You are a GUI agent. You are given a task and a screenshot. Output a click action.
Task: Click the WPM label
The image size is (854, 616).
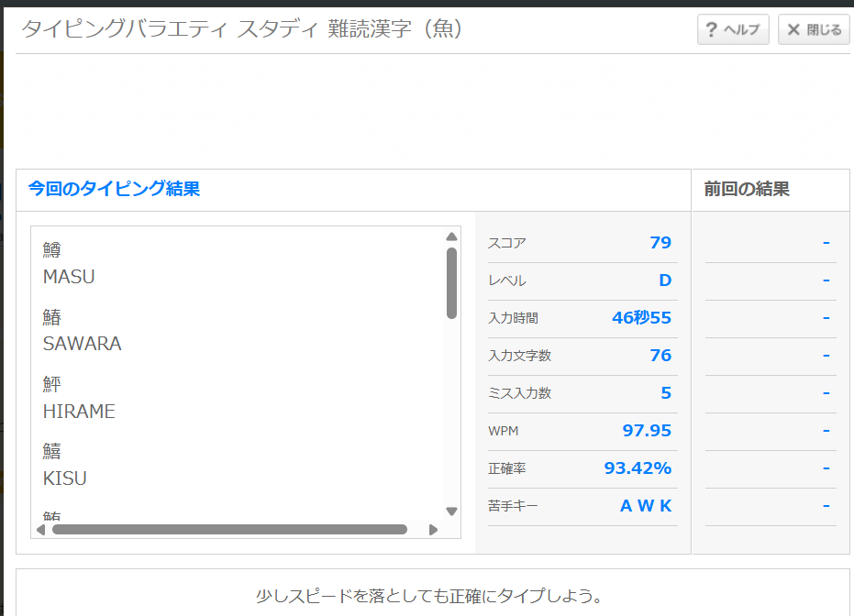click(x=504, y=431)
